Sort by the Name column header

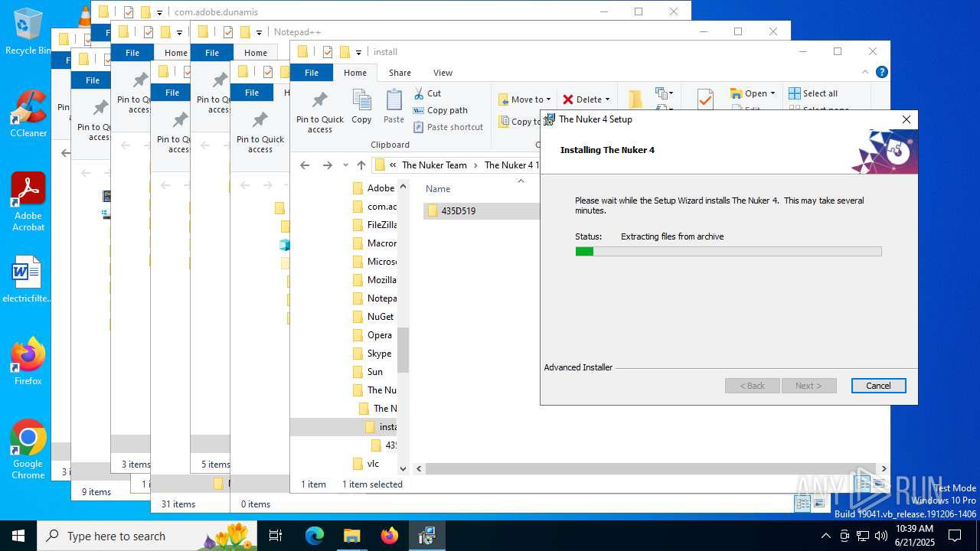pyautogui.click(x=438, y=188)
